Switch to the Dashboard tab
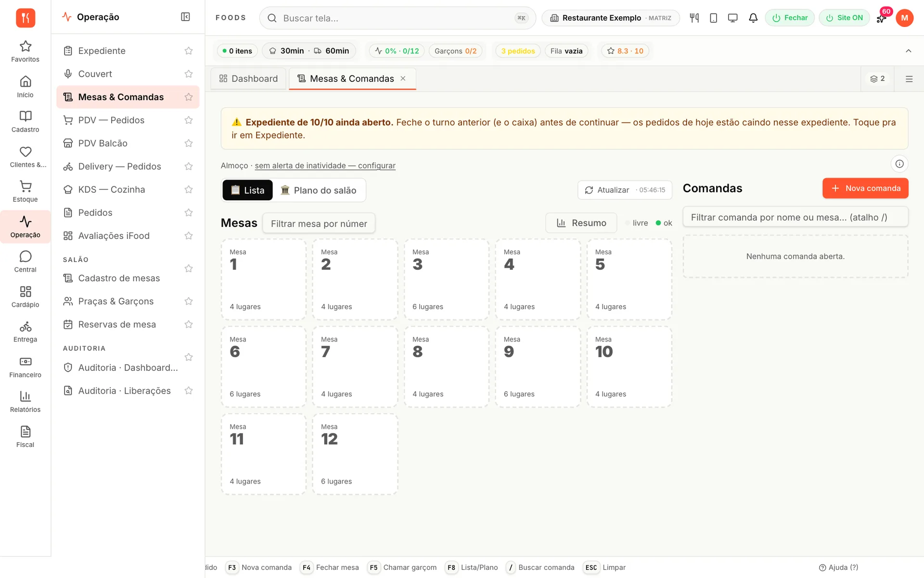Image resolution: width=924 pixels, height=578 pixels. pyautogui.click(x=248, y=79)
